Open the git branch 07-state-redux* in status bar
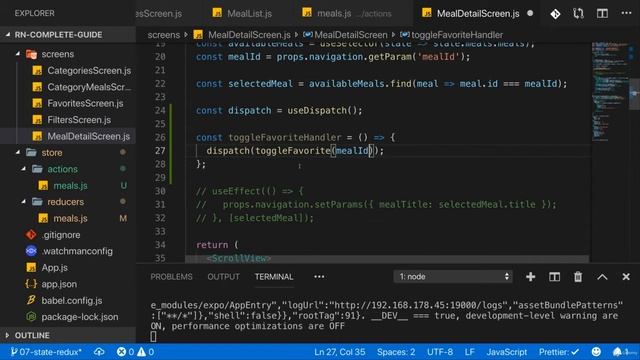Viewport: 640px width, 360px height. pyautogui.click(x=46, y=352)
